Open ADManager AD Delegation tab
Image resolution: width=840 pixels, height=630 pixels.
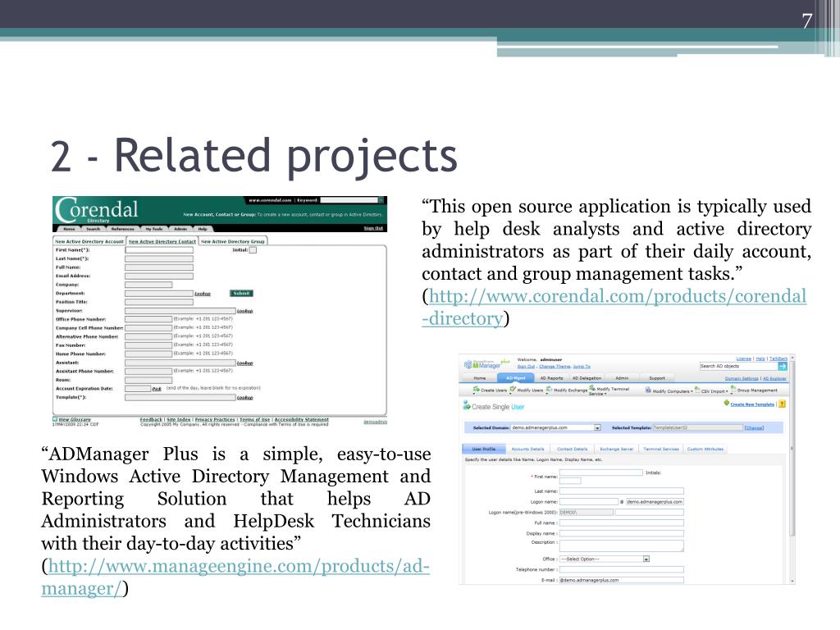click(x=587, y=377)
